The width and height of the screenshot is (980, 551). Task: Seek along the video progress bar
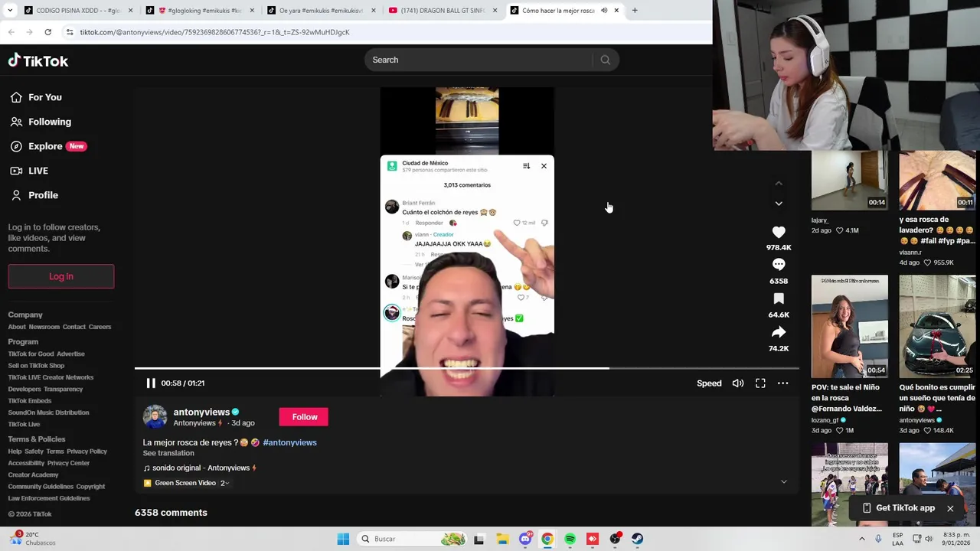coord(467,368)
